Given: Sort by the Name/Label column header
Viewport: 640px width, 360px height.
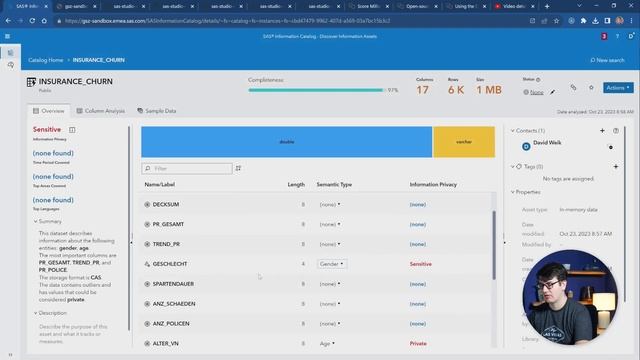Looking at the screenshot, I should pyautogui.click(x=159, y=184).
